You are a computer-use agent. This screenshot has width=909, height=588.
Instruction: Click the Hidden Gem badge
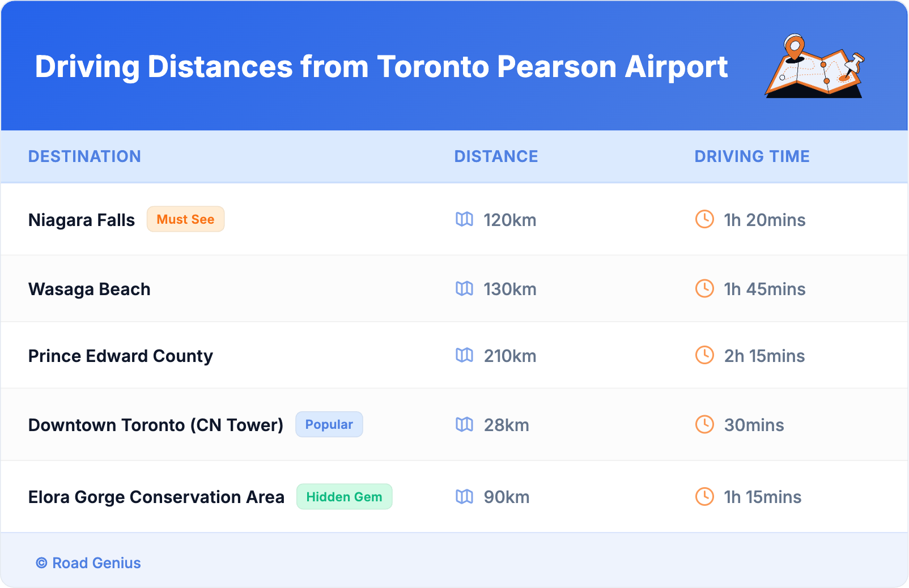pos(344,497)
